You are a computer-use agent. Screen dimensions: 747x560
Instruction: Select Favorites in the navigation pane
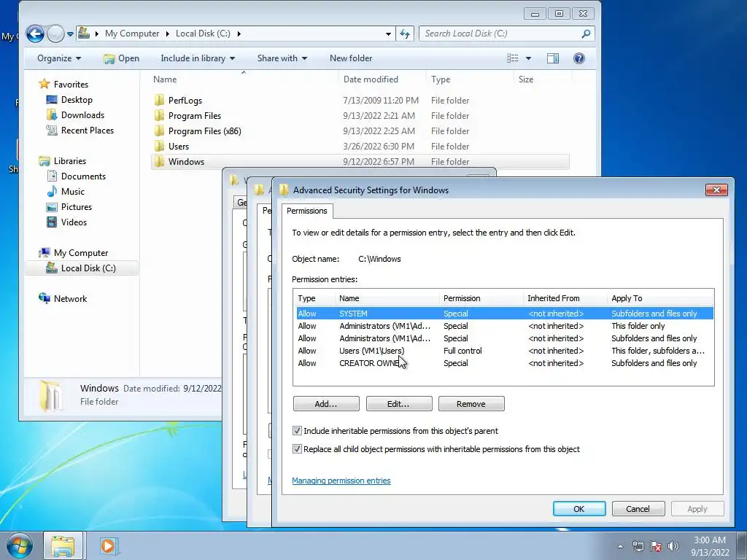coord(71,85)
